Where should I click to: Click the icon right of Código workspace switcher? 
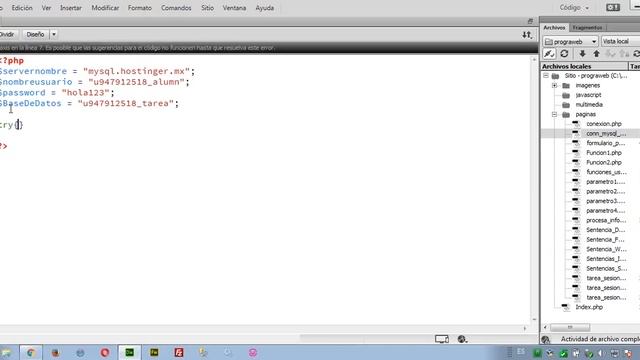point(613,8)
